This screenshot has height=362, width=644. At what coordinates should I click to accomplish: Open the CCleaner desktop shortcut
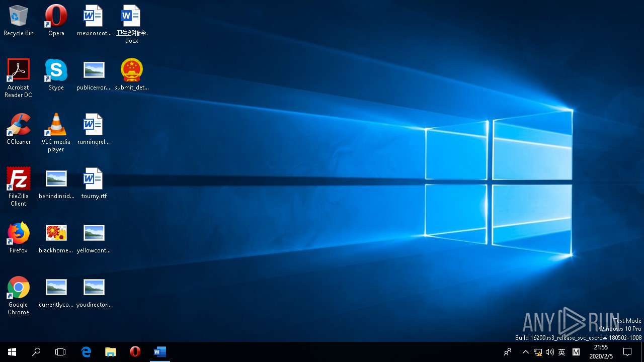19,129
